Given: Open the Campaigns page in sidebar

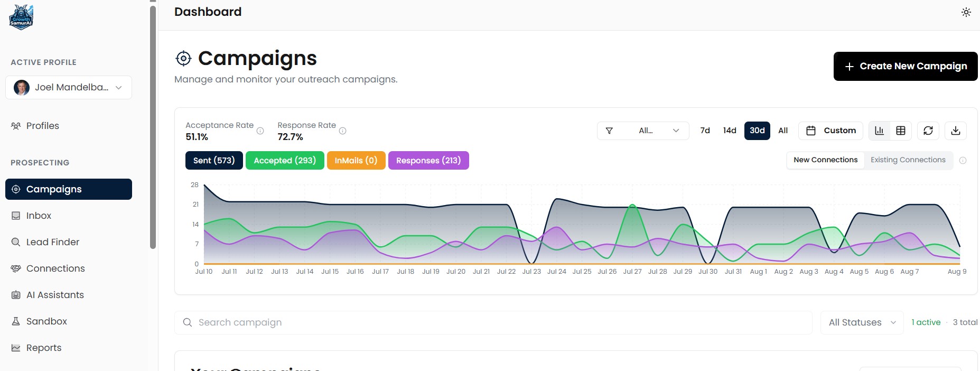Looking at the screenshot, I should [x=69, y=189].
